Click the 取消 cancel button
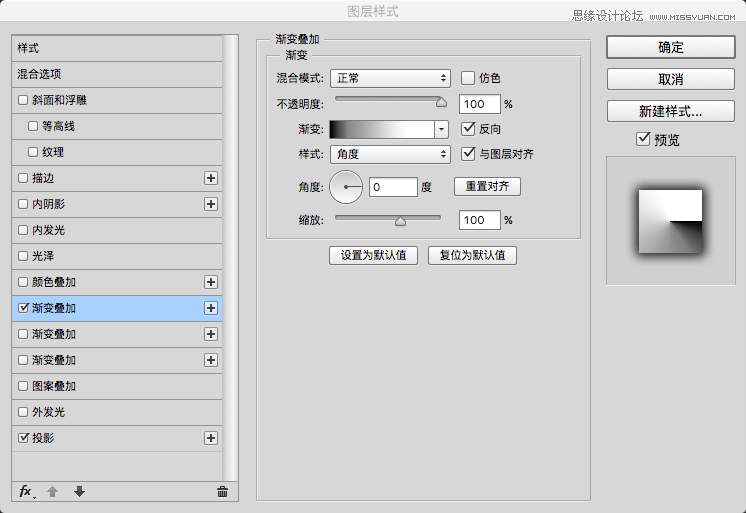Image resolution: width=746 pixels, height=513 pixels. click(671, 79)
